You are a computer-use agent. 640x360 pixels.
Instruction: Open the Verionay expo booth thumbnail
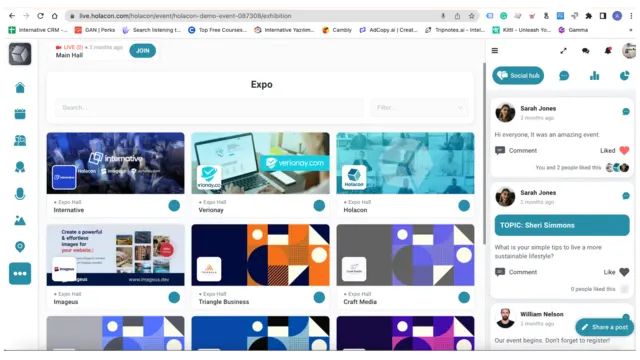coord(260,163)
